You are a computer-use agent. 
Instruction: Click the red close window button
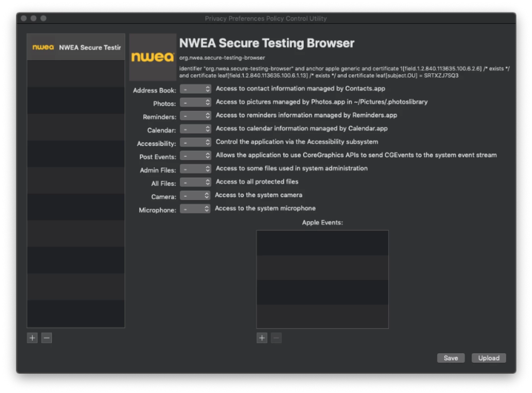click(24, 18)
